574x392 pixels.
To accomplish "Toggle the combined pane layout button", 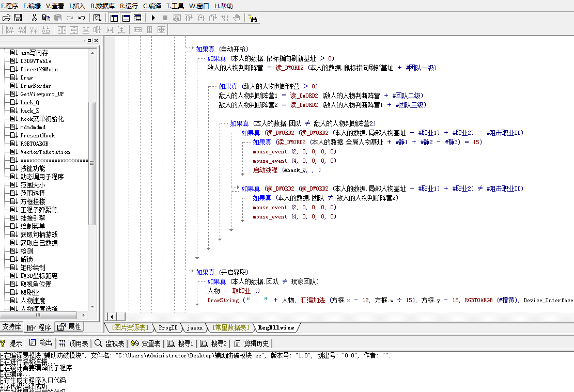I will tap(137, 18).
